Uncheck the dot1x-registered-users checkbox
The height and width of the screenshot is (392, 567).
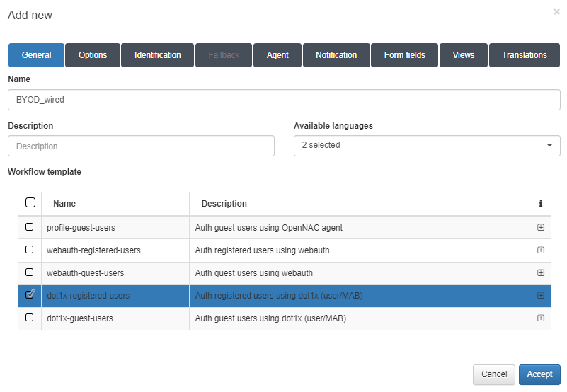pos(30,295)
